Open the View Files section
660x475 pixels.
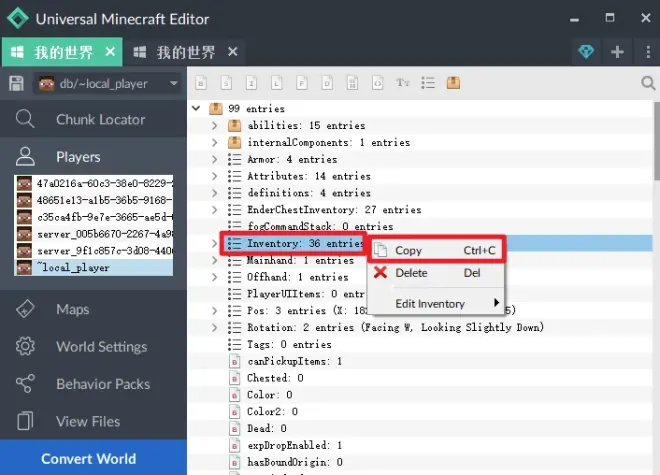click(93, 421)
